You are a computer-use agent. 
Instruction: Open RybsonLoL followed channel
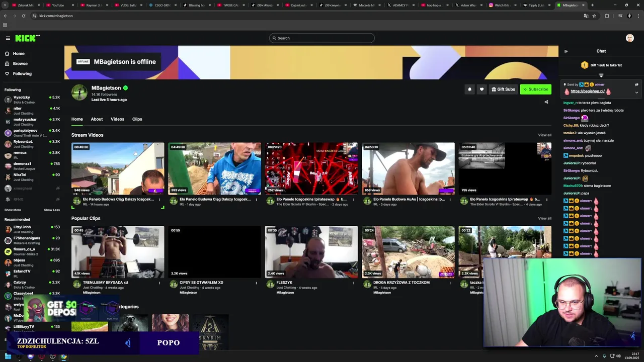coord(32,144)
